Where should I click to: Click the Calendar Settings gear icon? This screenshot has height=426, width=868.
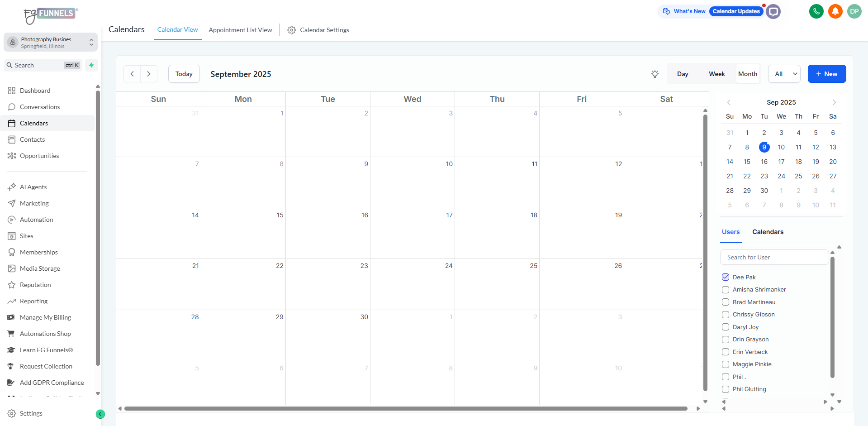(x=292, y=30)
